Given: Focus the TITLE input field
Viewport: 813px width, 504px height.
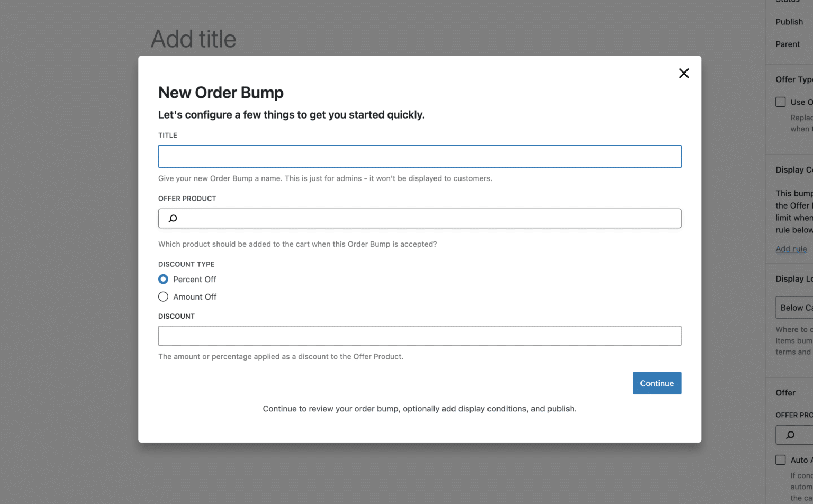Looking at the screenshot, I should (x=420, y=156).
